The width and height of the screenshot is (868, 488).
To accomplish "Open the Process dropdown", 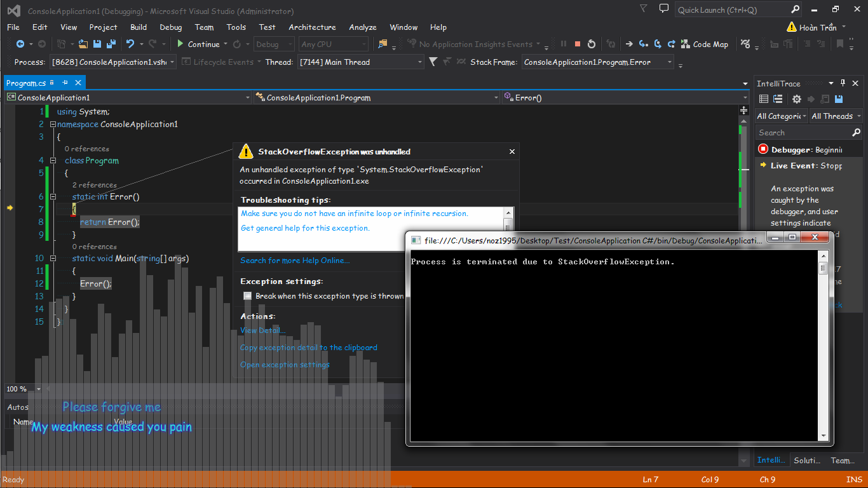I will (172, 62).
